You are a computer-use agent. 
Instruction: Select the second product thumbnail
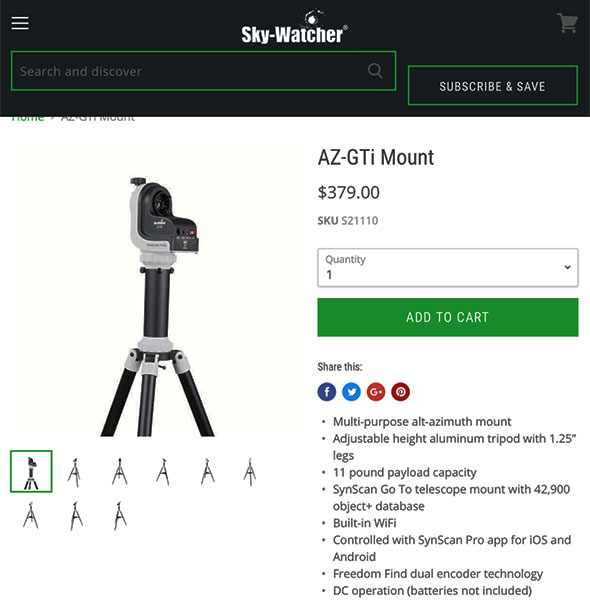75,472
